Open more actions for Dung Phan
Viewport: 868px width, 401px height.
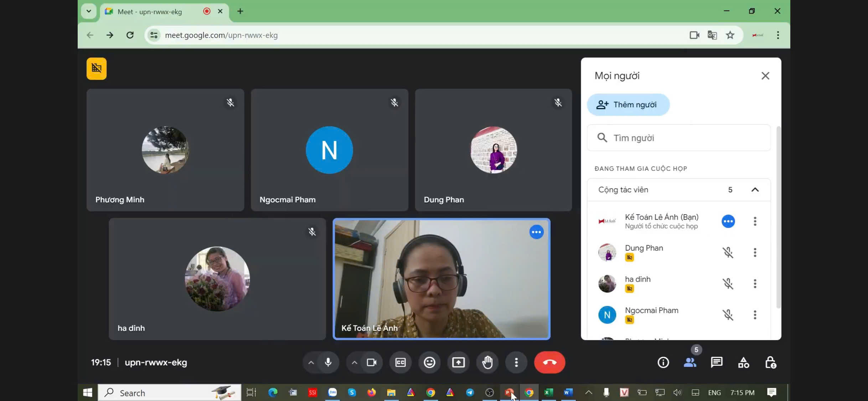pyautogui.click(x=755, y=252)
